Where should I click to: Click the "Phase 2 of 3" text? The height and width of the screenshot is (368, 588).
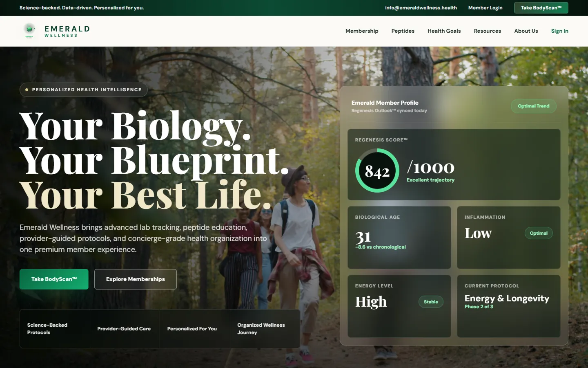coord(479,307)
